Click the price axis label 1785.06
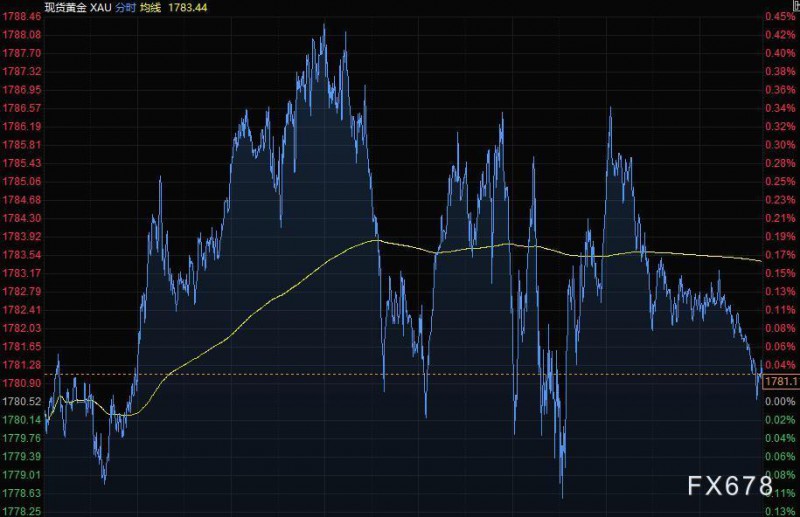 tap(21, 182)
